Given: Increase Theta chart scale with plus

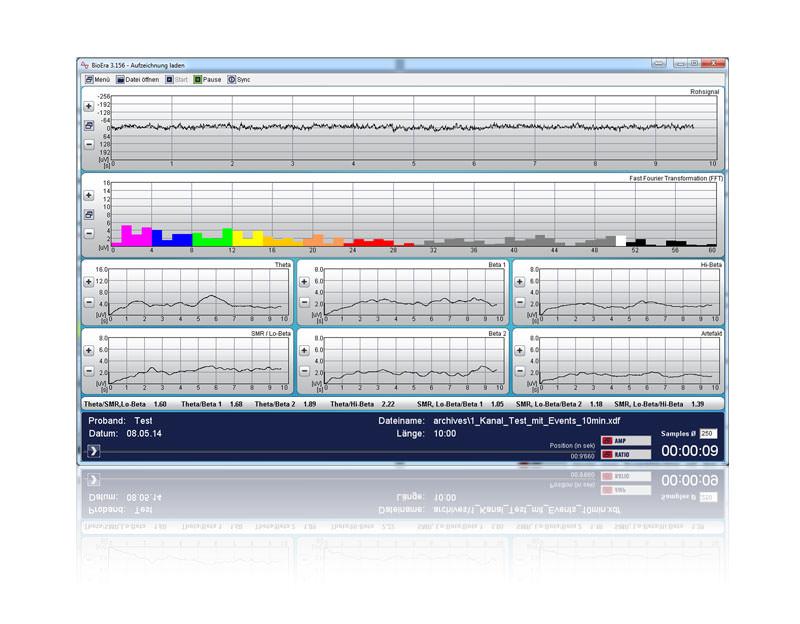Looking at the screenshot, I should 89,282.
